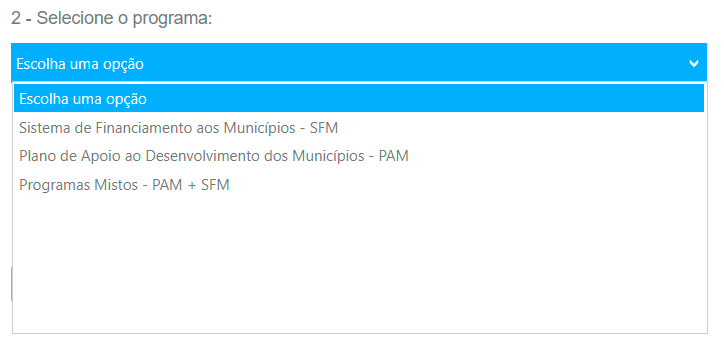Collapse the blue program dropdown header
This screenshot has height=361, width=724.
tap(359, 63)
